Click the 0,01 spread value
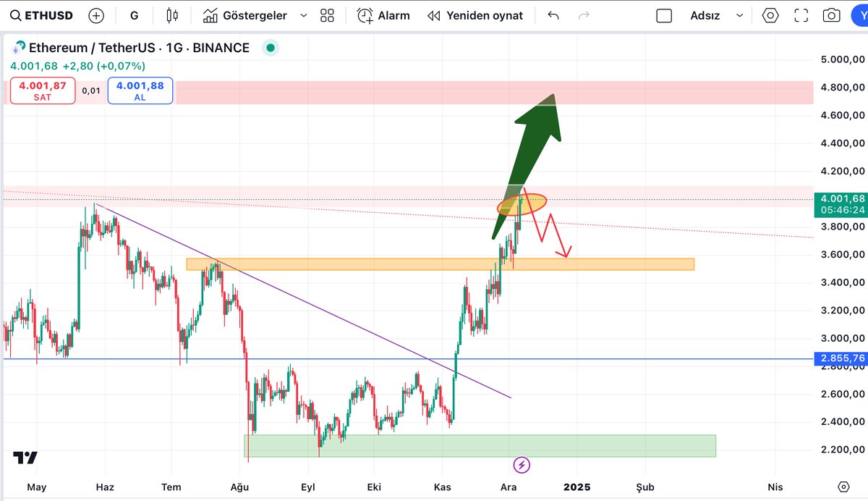The image size is (868, 501). (91, 90)
